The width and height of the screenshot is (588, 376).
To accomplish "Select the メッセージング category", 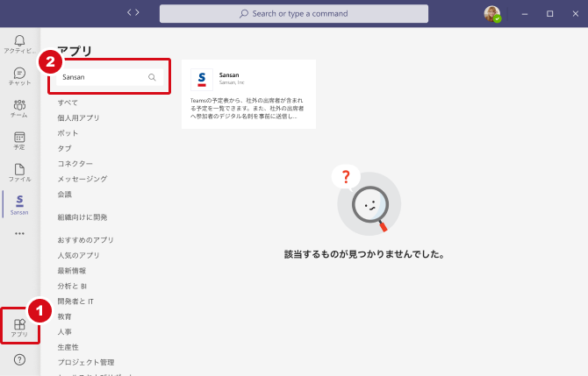I will 82,179.
